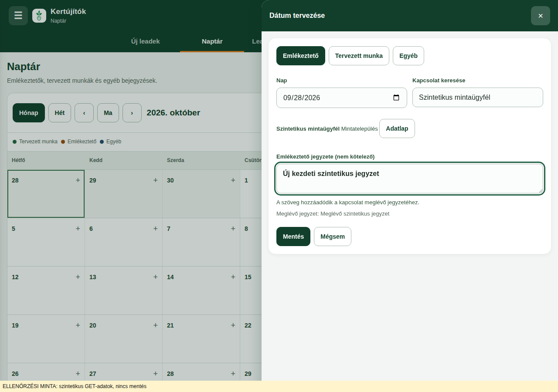Cancel with the Mégsem button
Screen dimensions: 558x392
(x=333, y=237)
